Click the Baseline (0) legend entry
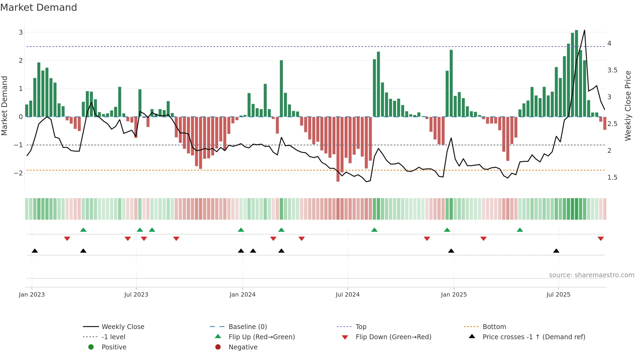The image size is (644, 362). 238,327
